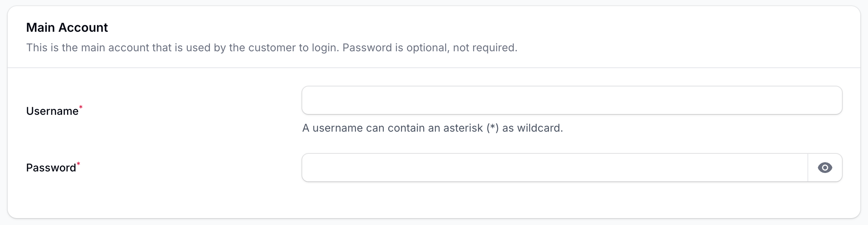The height and width of the screenshot is (225, 868).
Task: Click the sentence "Password is optional, not required."
Action: click(x=430, y=47)
